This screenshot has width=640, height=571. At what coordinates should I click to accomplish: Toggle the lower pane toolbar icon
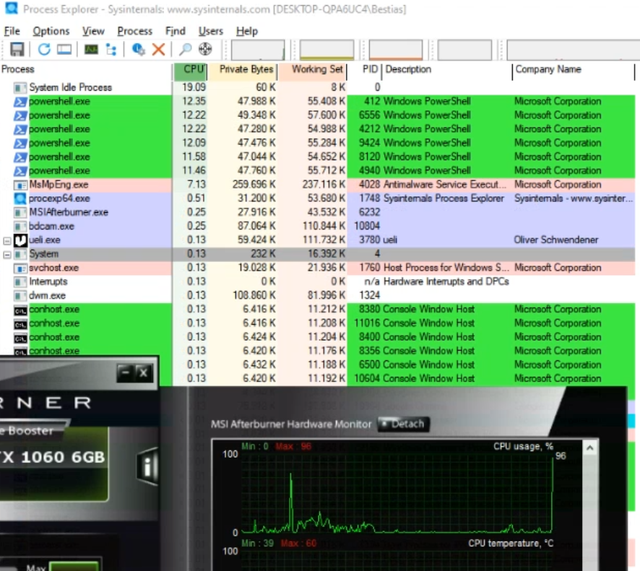(64, 49)
